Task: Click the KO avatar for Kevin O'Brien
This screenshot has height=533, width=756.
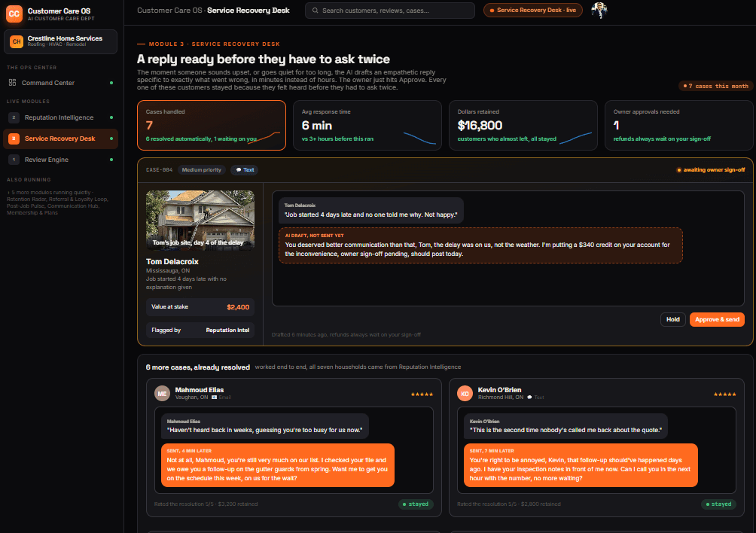Action: (x=465, y=393)
